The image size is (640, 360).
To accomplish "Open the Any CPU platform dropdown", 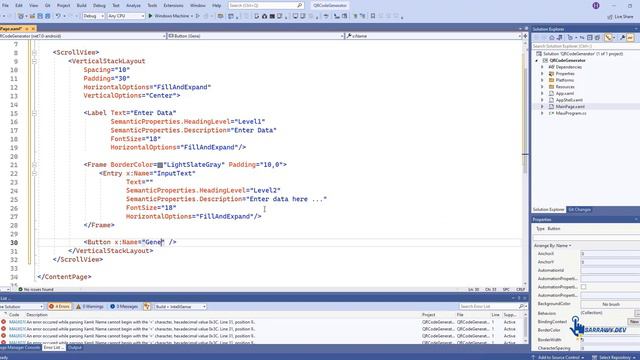I will (126, 16).
